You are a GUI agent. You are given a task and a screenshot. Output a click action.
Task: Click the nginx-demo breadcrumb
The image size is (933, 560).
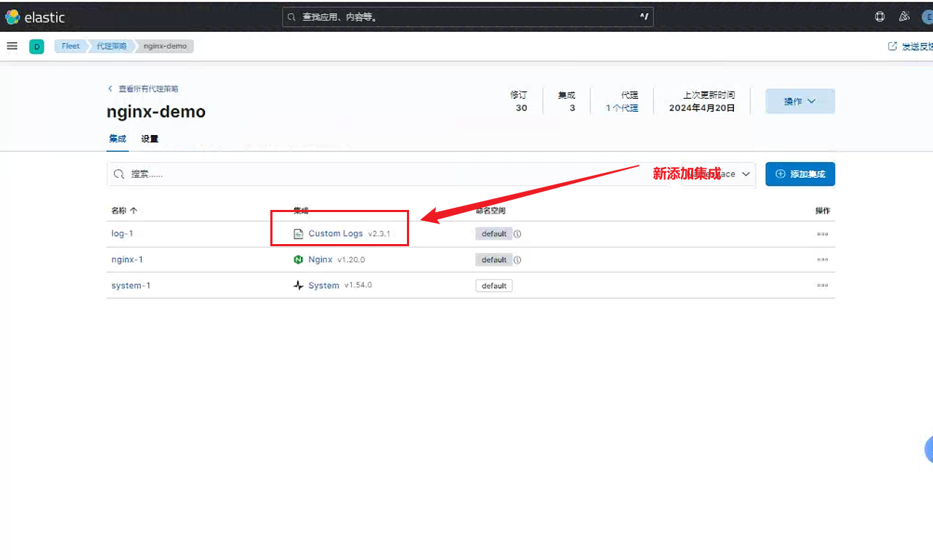165,46
